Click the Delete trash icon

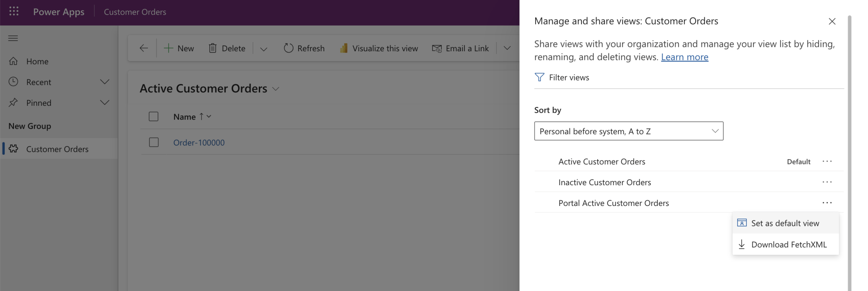[213, 48]
